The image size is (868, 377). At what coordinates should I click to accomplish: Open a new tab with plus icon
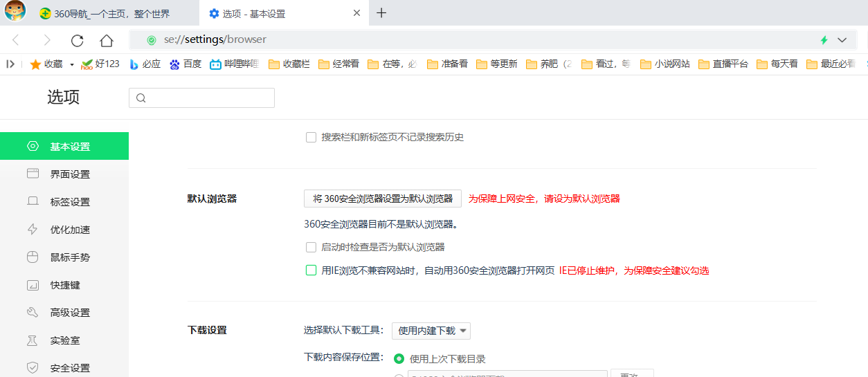[381, 13]
